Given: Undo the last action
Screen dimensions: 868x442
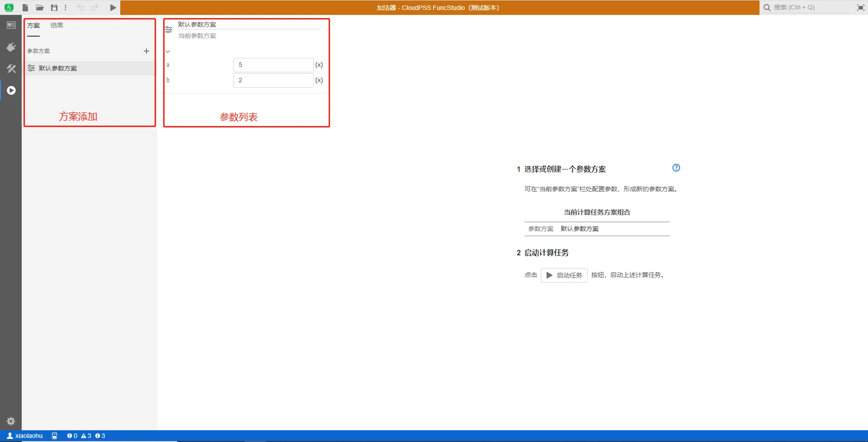Looking at the screenshot, I should pos(80,8).
